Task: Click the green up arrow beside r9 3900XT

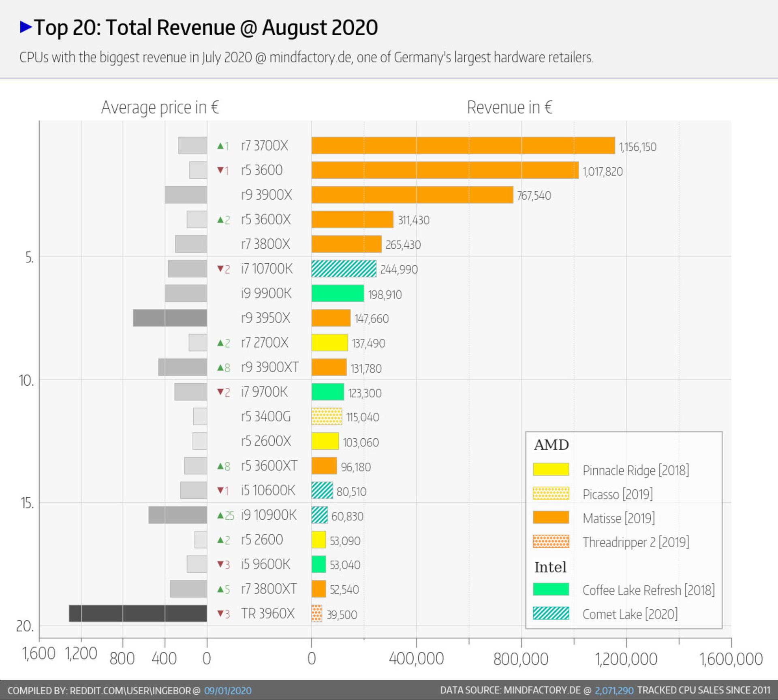Action: pyautogui.click(x=220, y=367)
